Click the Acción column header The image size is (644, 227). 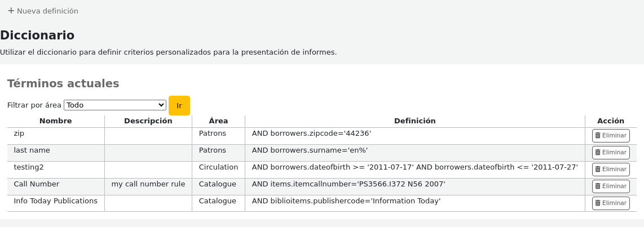click(x=610, y=121)
